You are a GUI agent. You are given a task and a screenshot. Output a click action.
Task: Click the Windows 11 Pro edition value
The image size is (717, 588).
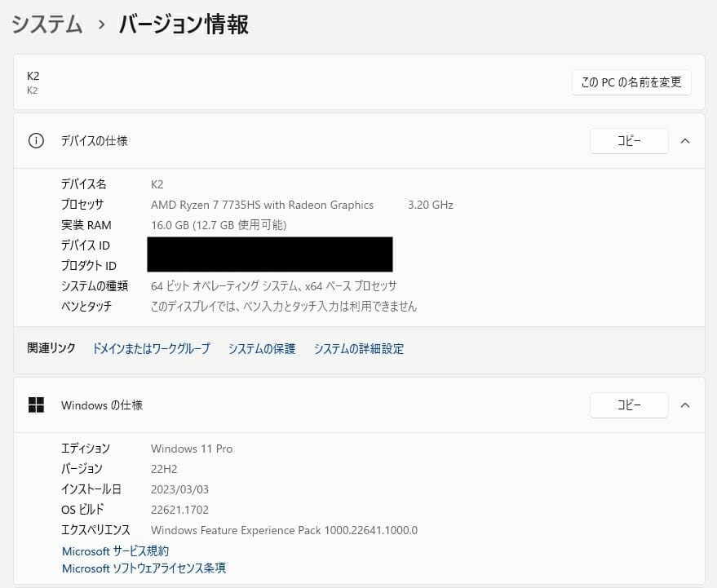click(192, 449)
